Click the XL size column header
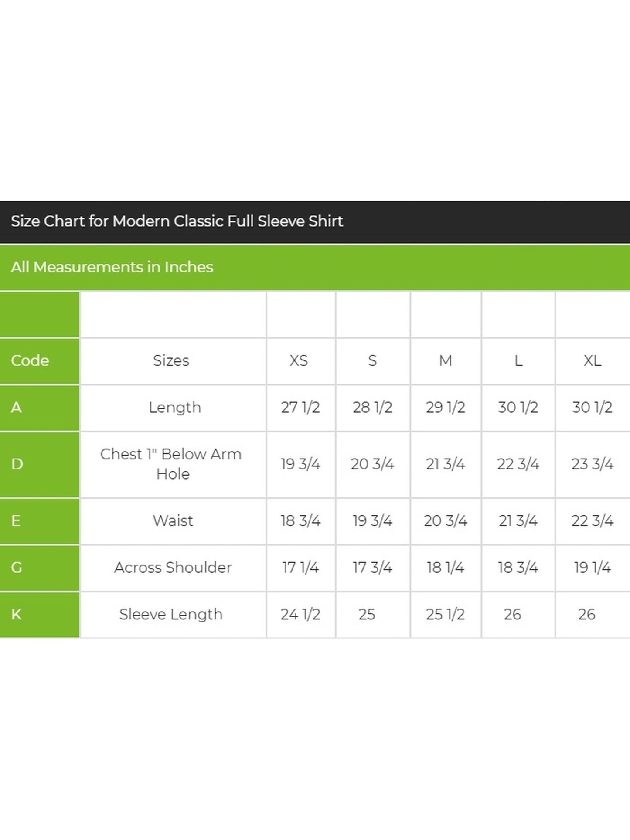Image resolution: width=630 pixels, height=840 pixels. (593, 361)
